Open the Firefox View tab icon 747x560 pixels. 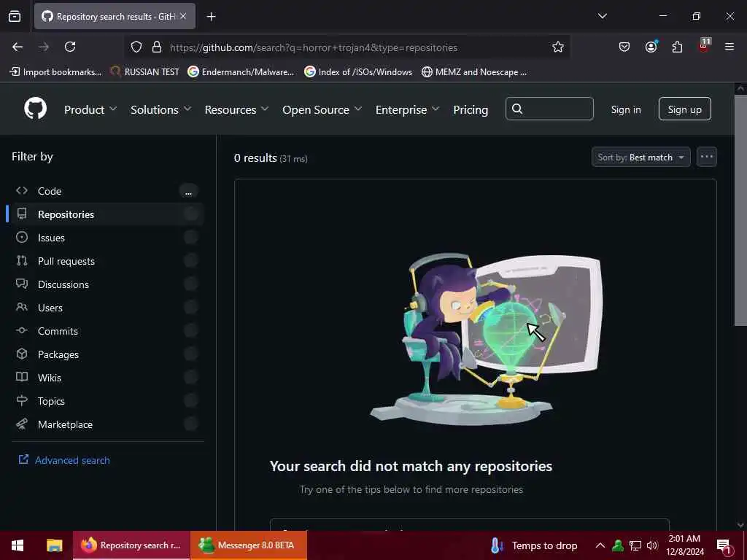tap(15, 16)
